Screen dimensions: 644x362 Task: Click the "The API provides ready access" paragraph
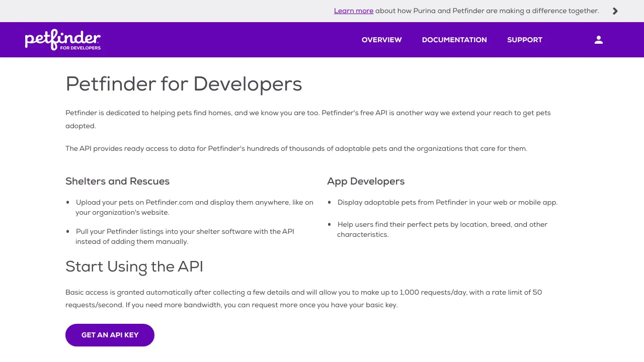tap(296, 148)
